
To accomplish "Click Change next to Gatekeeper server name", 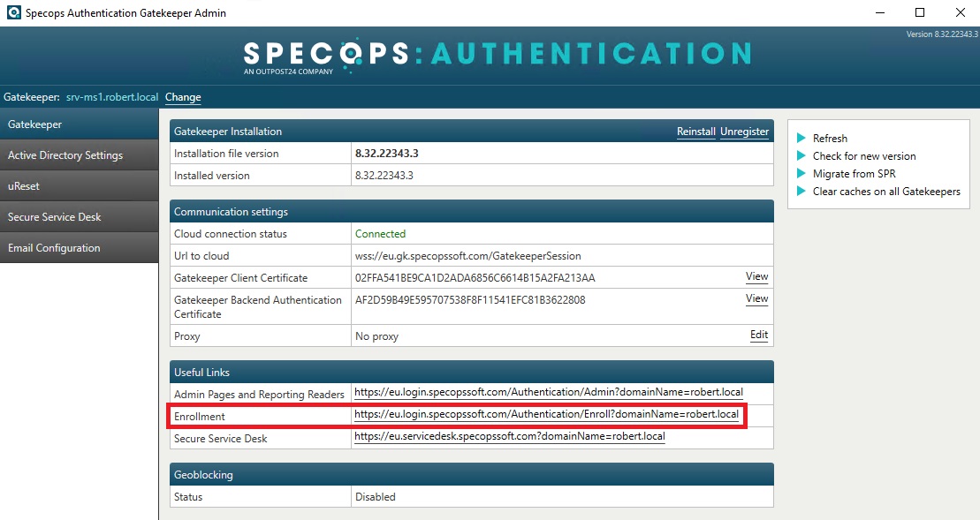I will (x=183, y=97).
